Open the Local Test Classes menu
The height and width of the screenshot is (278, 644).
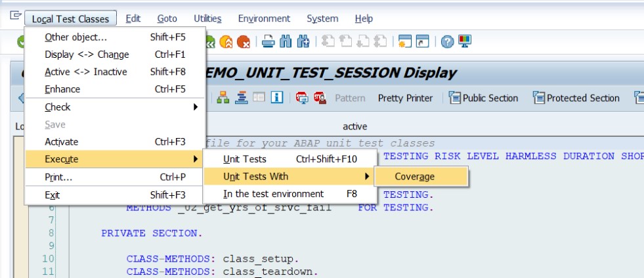pos(70,18)
